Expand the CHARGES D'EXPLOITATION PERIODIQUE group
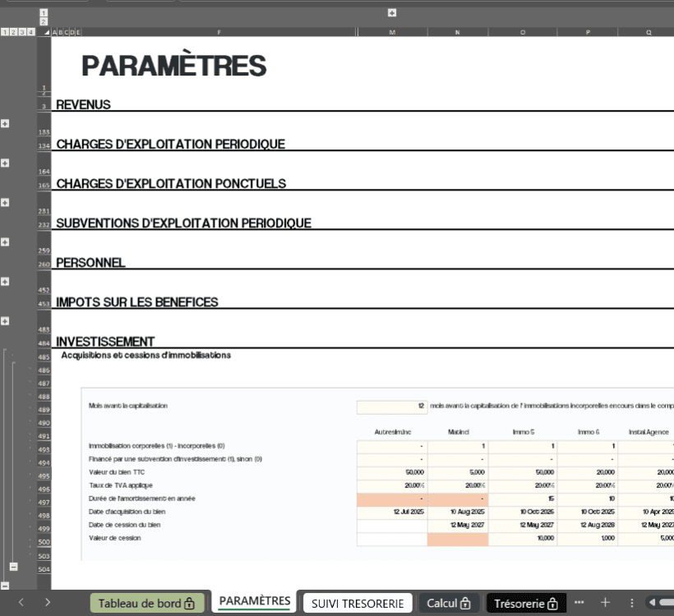The image size is (674, 616). [x=5, y=163]
